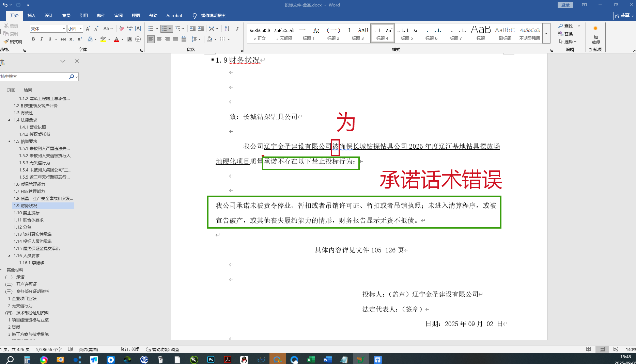Viewport: 636px width, 364px height.
Task: Apply a character border
Action: click(x=138, y=29)
